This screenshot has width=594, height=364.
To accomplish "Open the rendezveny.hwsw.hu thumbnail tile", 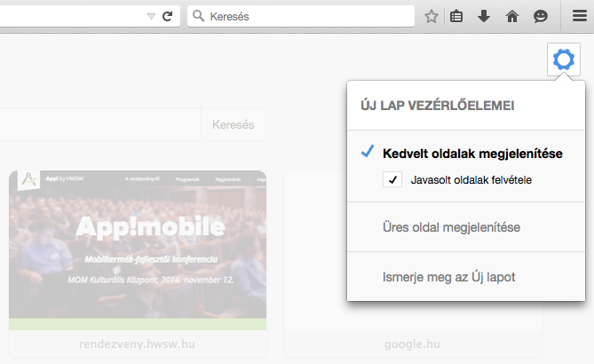I will coord(137,250).
